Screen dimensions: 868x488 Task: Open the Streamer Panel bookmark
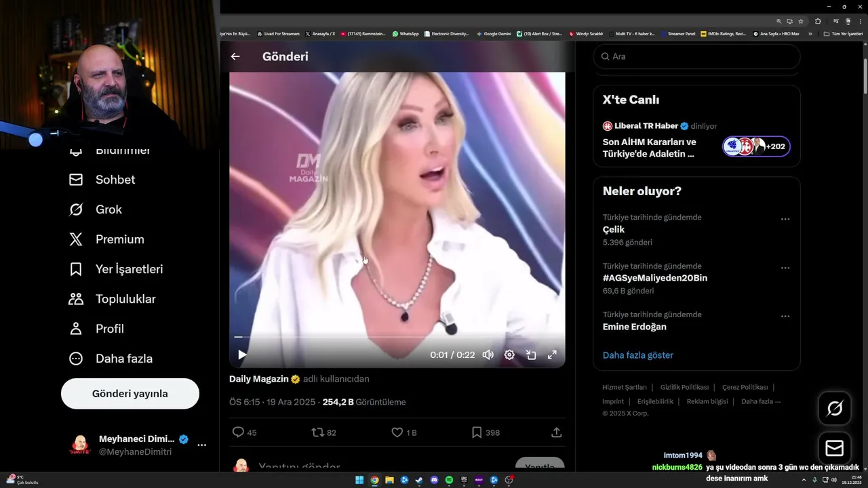tap(677, 33)
